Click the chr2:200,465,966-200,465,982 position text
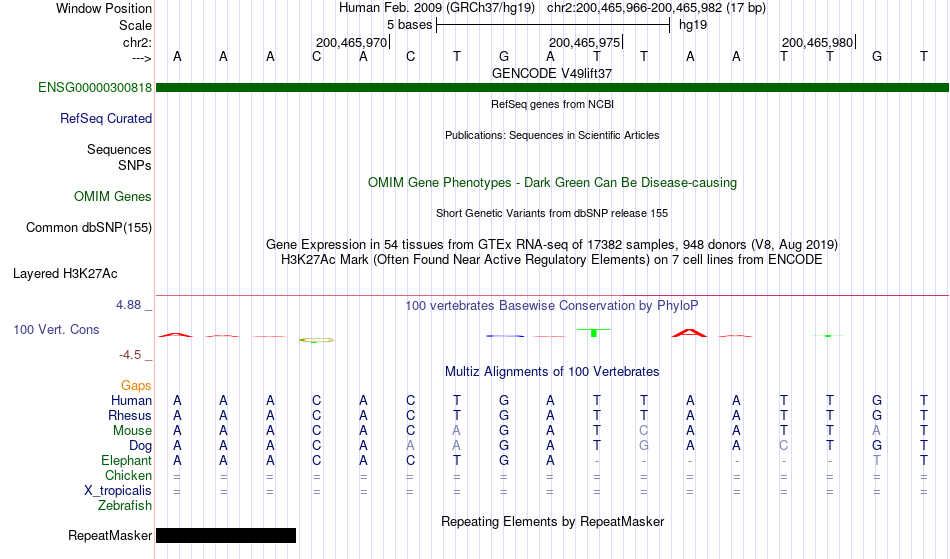 click(634, 8)
